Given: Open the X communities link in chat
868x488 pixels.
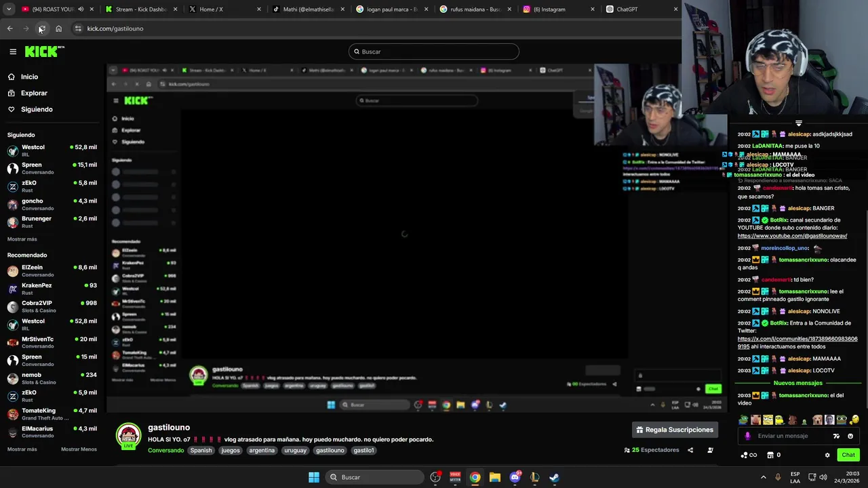Looking at the screenshot, I should point(797,342).
